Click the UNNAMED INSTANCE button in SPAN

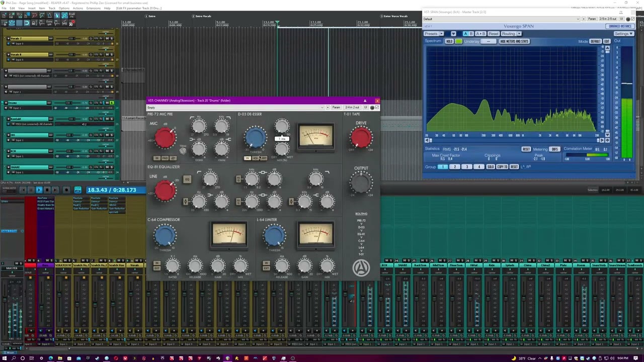click(x=620, y=26)
